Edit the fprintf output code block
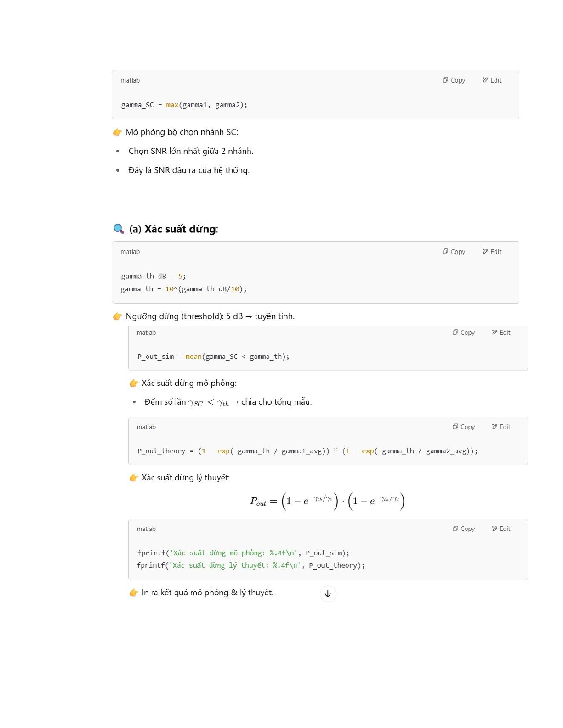 501,529
